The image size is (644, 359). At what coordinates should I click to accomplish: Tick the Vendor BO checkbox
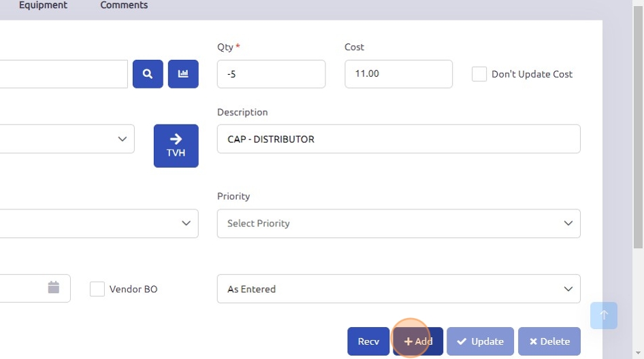[97, 289]
